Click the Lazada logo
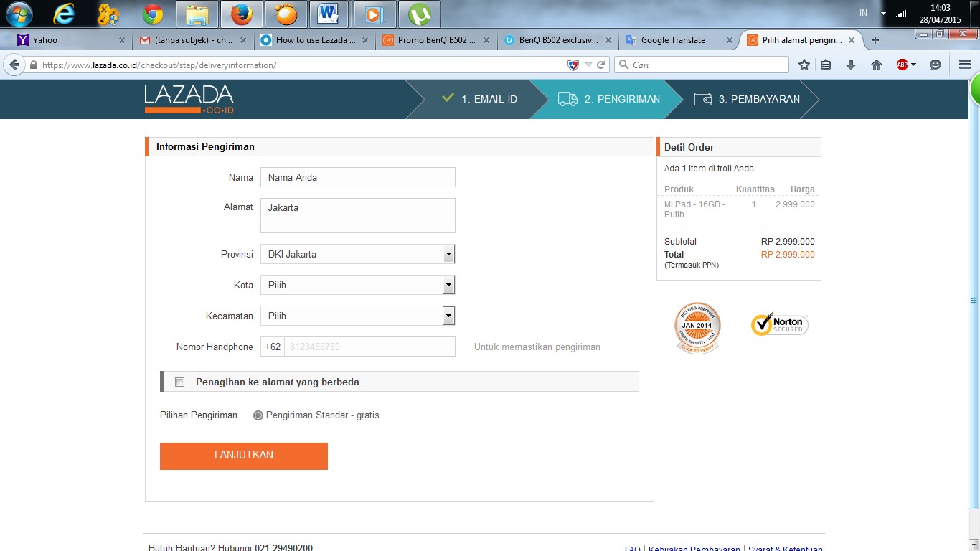 click(x=189, y=99)
